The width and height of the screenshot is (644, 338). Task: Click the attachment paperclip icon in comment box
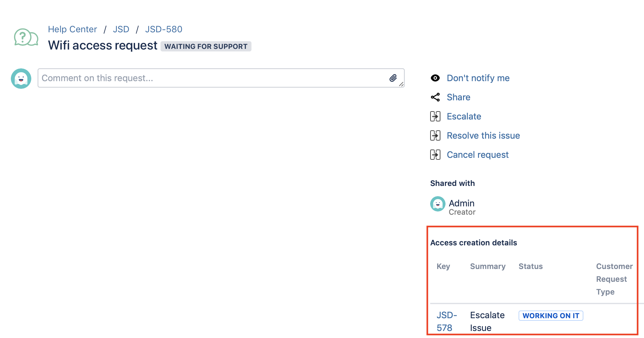(x=393, y=77)
